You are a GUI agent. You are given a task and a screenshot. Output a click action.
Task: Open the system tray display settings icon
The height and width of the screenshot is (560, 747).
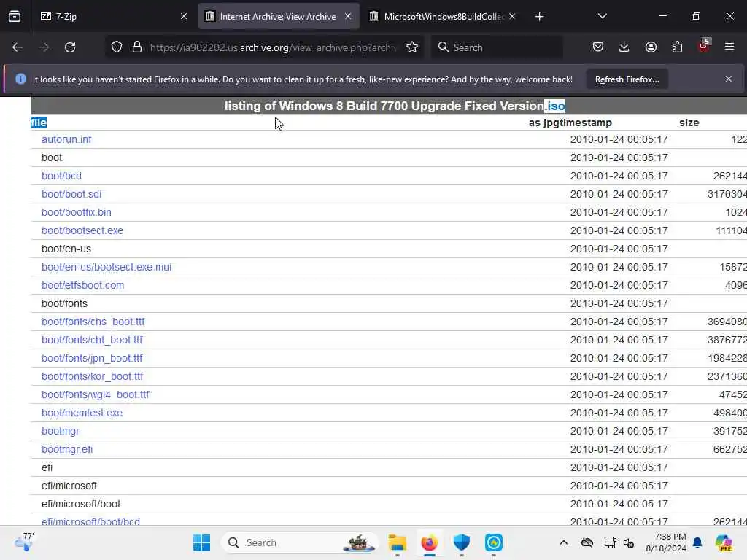tap(610, 542)
